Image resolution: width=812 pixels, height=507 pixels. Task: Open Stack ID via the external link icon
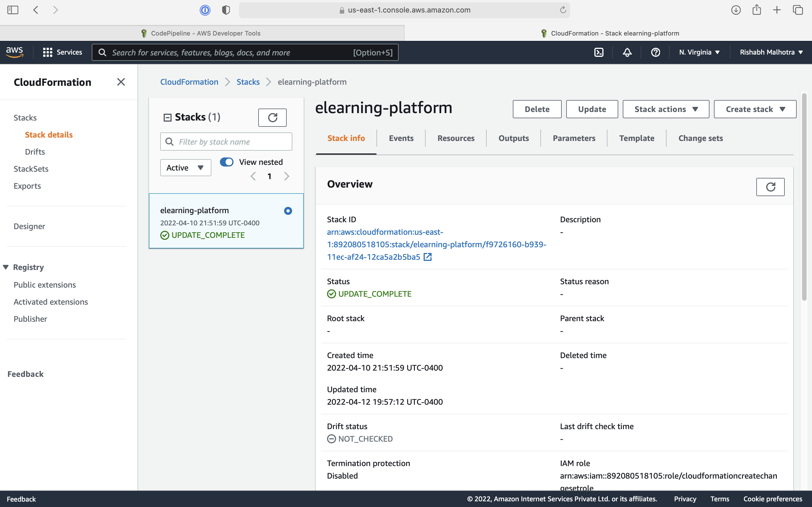428,257
